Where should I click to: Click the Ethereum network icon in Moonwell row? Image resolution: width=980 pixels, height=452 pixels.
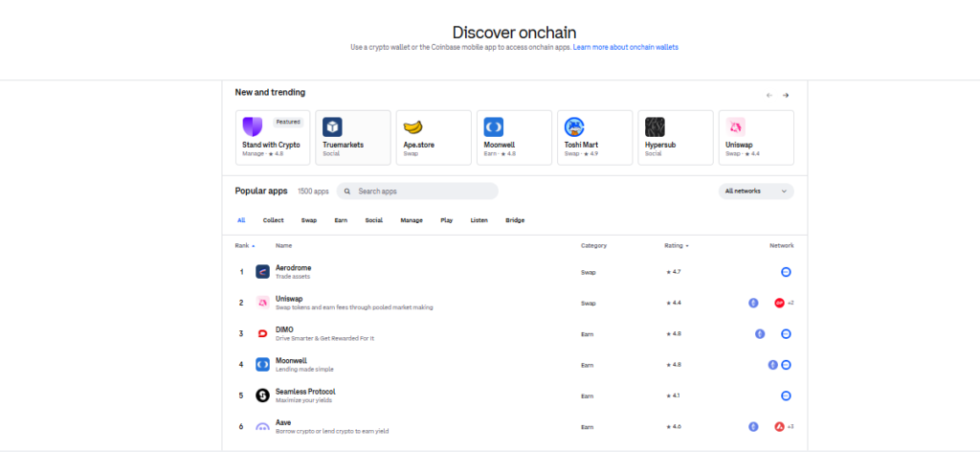click(773, 365)
